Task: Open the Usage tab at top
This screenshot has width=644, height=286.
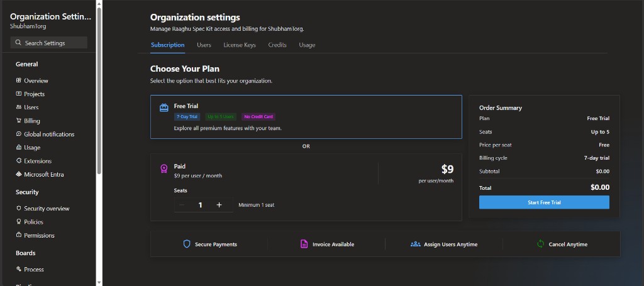Action: coord(307,45)
